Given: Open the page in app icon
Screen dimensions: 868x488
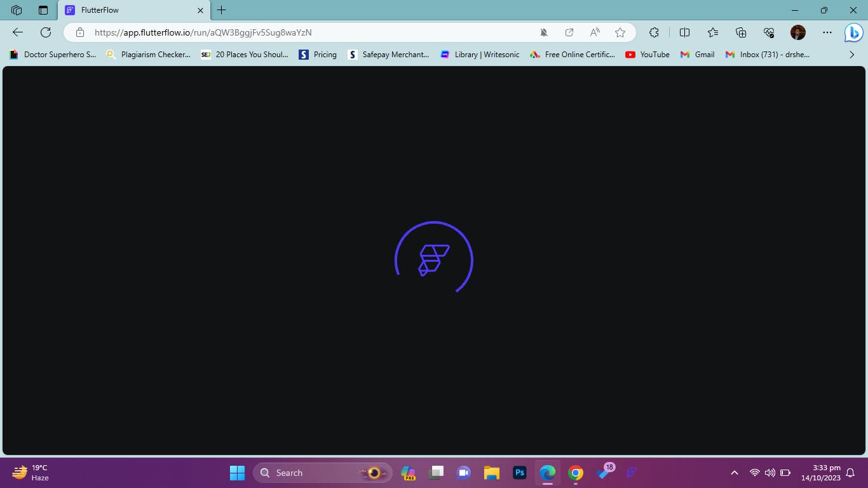Looking at the screenshot, I should pos(569,32).
